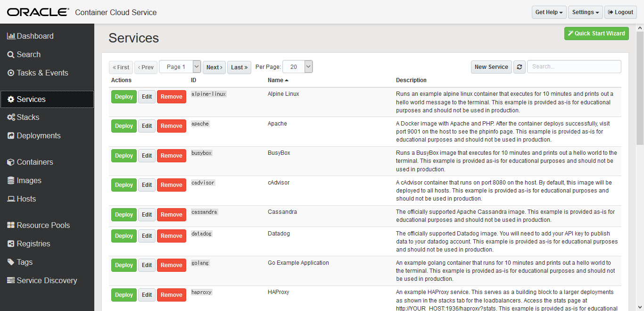Remove the BusyBox service

(172, 156)
